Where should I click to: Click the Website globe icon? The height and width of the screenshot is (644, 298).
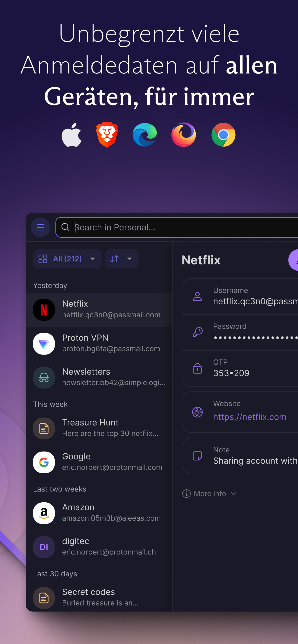coord(198,412)
